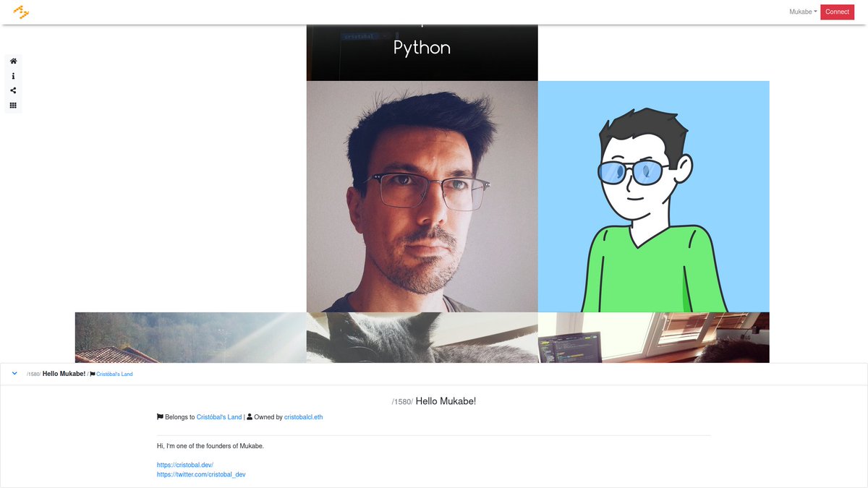The image size is (868, 488).
Task: Click the '/1580/ Hello Mukabe!' panel heading
Action: pyautogui.click(x=434, y=401)
